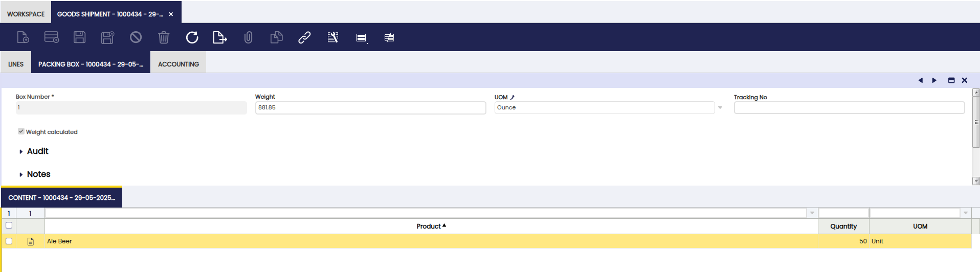Click the chain link icon in toolbar
Screen dimensions: 980x272
click(x=304, y=37)
